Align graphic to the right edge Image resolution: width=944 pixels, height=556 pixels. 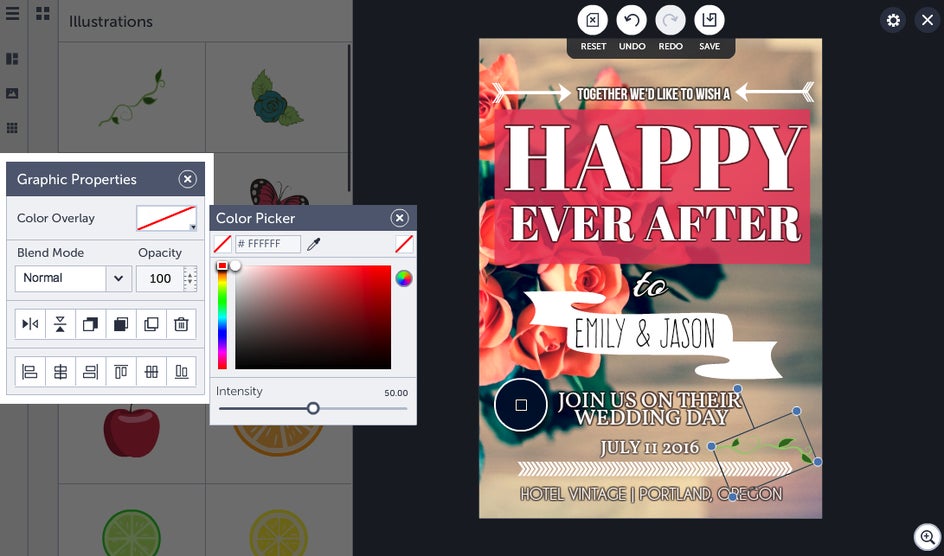point(90,372)
